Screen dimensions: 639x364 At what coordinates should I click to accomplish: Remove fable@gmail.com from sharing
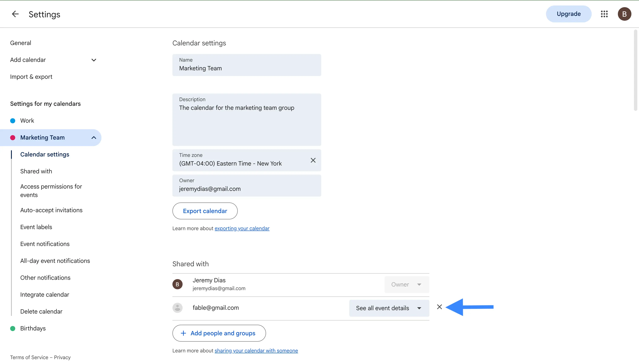point(439,307)
